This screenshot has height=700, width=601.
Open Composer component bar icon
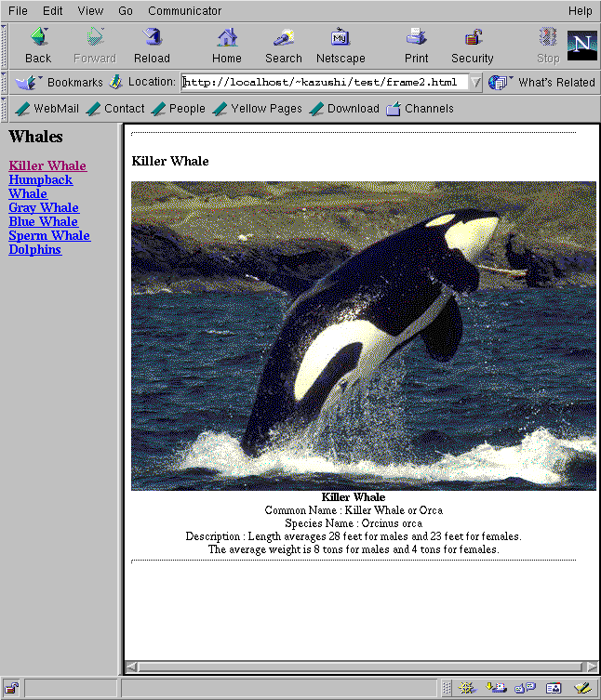click(582, 688)
